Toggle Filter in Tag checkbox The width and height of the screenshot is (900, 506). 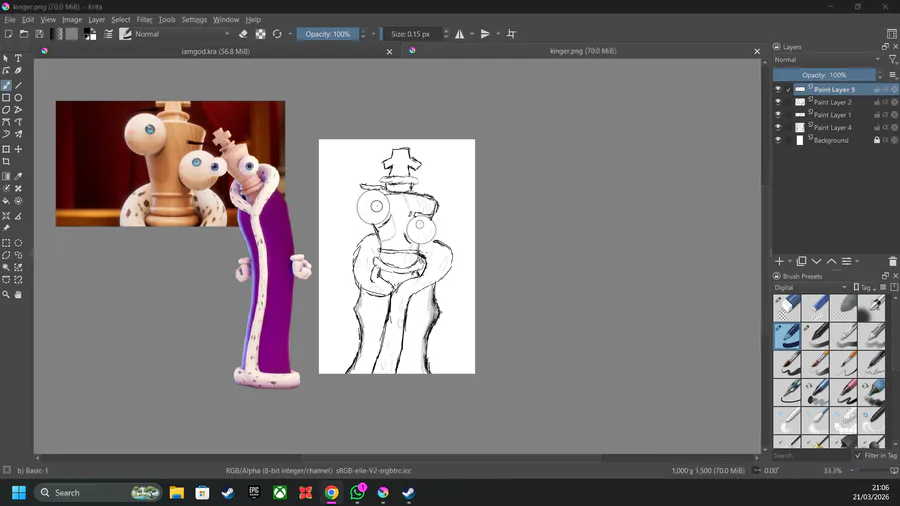(858, 456)
